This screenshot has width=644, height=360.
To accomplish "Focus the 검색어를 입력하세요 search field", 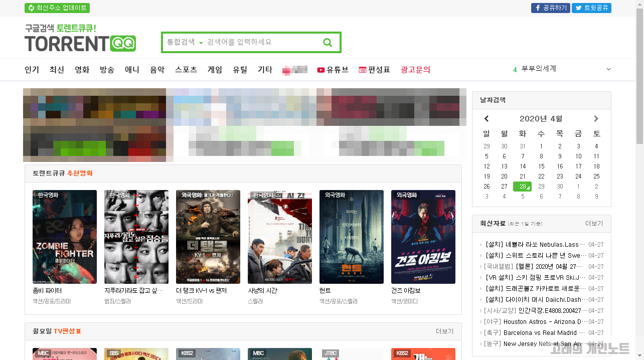I will coord(261,43).
